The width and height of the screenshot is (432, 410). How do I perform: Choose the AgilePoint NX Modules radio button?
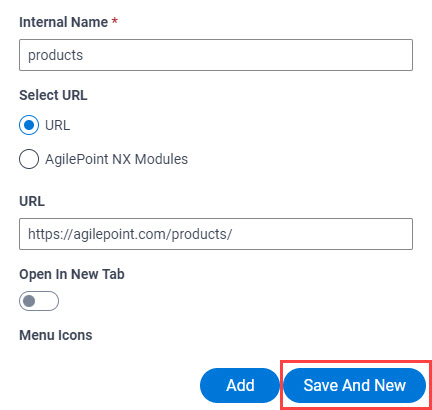pos(29,159)
